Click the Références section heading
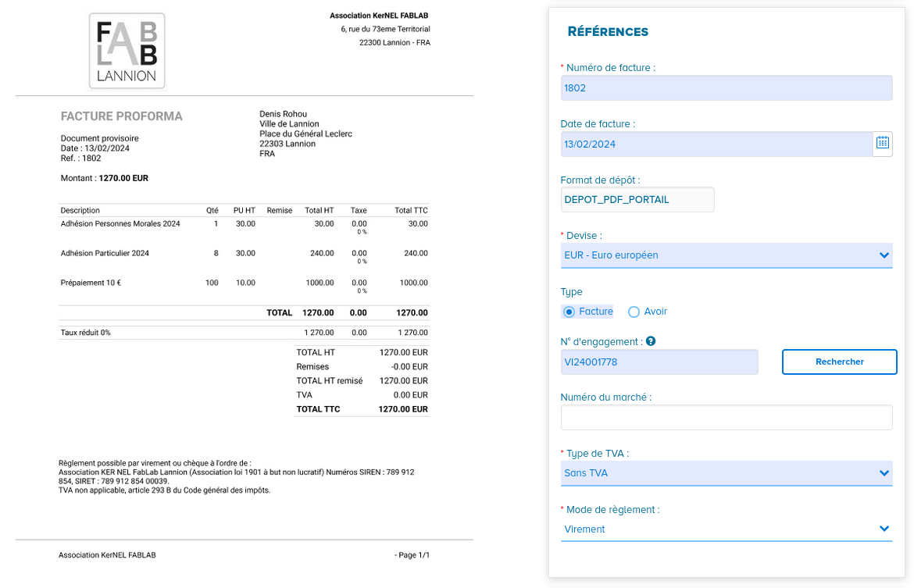The width and height of the screenshot is (914, 588). (608, 32)
